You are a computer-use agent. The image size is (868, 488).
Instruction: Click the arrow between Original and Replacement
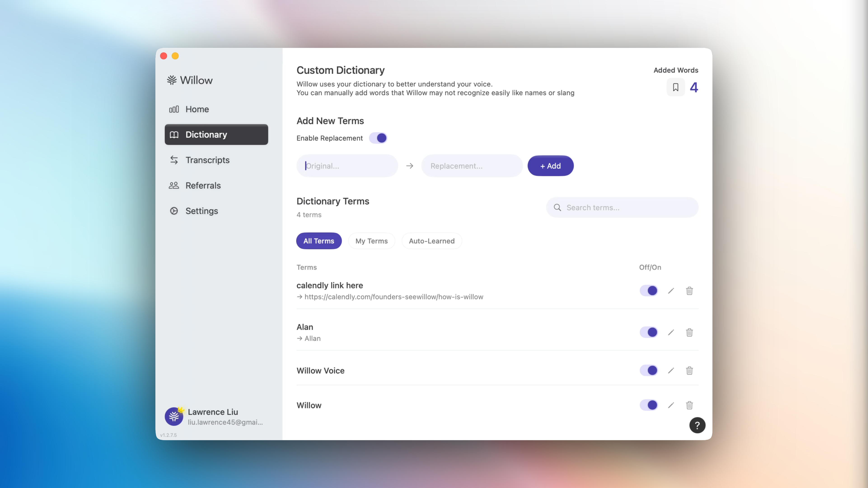[x=410, y=166]
